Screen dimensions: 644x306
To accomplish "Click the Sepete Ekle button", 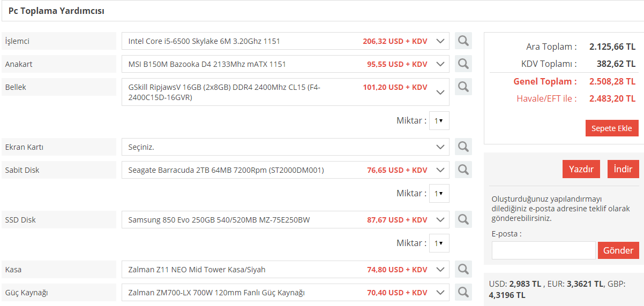I will pyautogui.click(x=612, y=128).
